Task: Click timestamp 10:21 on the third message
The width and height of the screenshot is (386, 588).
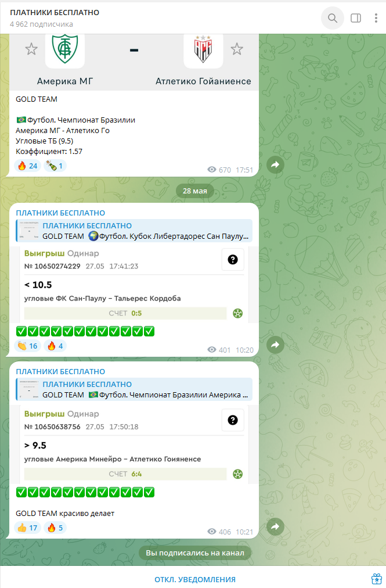Action: coord(244,532)
